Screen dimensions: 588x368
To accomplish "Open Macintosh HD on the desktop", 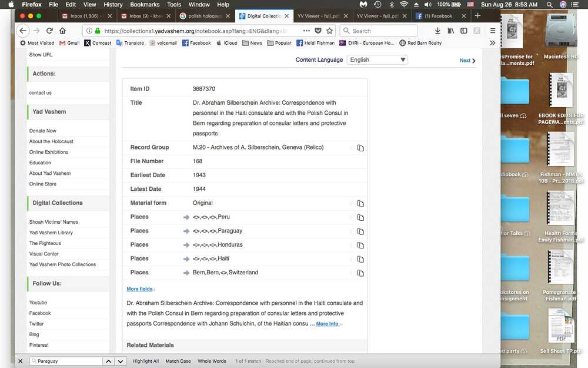I will [x=561, y=38].
